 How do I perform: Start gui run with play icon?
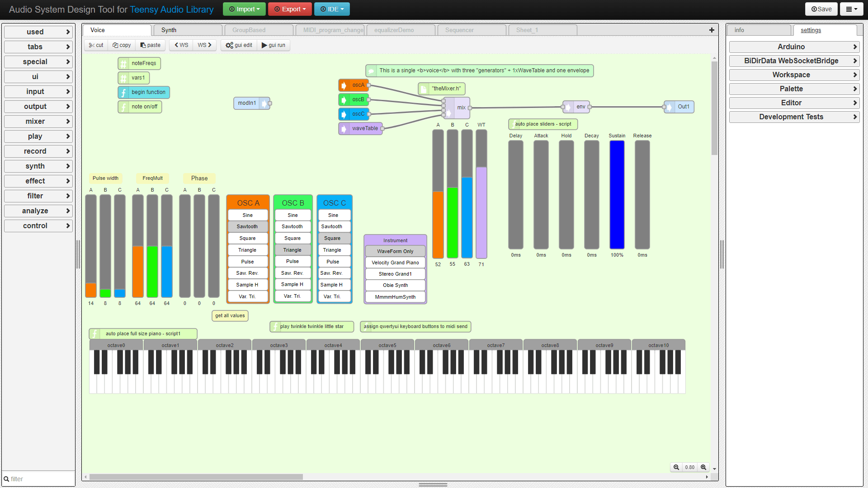[274, 45]
